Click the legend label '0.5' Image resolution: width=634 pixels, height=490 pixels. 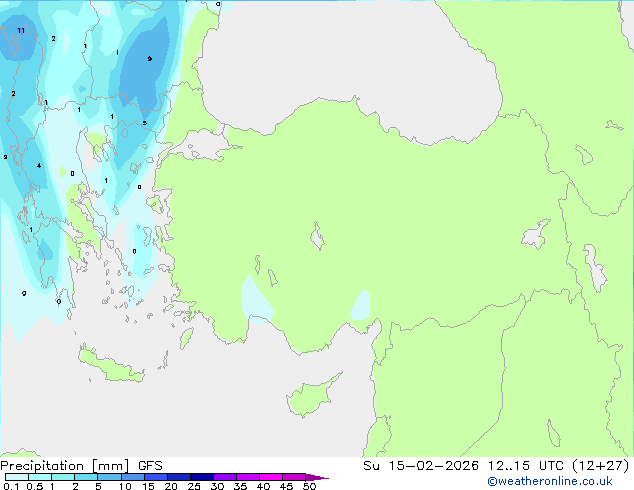(x=35, y=486)
